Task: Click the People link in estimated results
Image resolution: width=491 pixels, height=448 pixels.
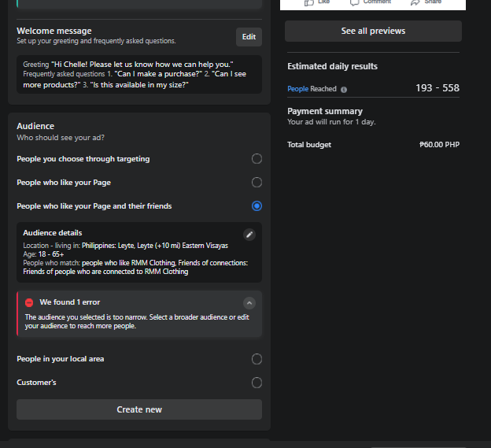Action: (297, 89)
